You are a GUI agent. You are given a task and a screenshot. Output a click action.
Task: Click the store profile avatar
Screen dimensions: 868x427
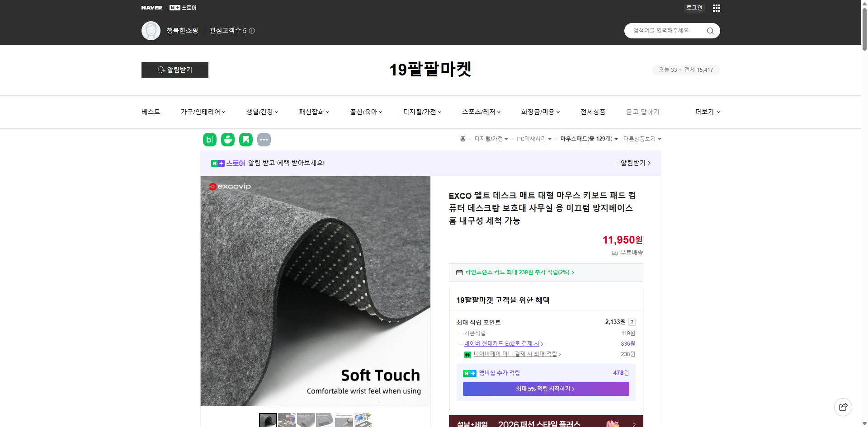pyautogui.click(x=151, y=30)
